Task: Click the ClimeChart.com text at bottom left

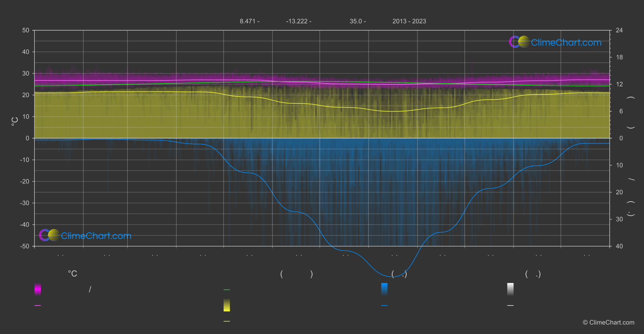Action: (x=96, y=236)
